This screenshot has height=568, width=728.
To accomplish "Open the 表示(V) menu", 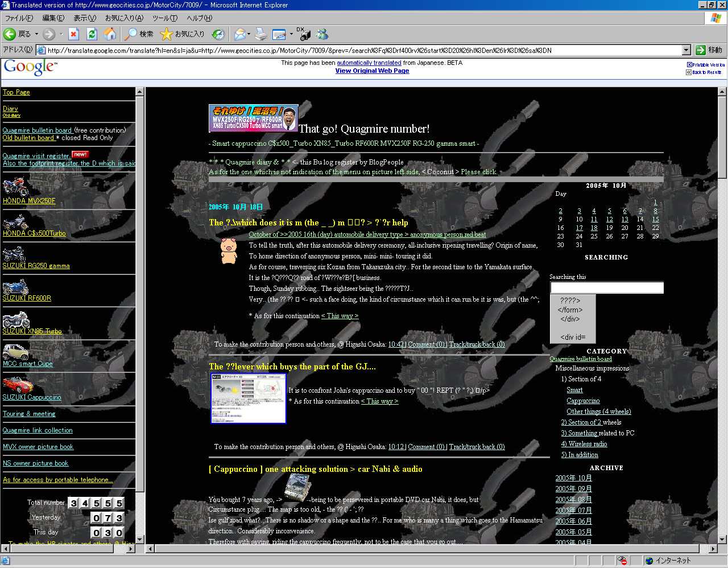I will [x=85, y=18].
